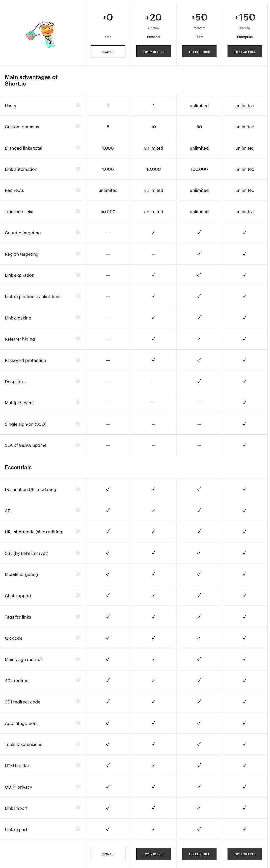Click the info icon next to Users
Image resolution: width=270 pixels, height=868 pixels.
pos(78,105)
